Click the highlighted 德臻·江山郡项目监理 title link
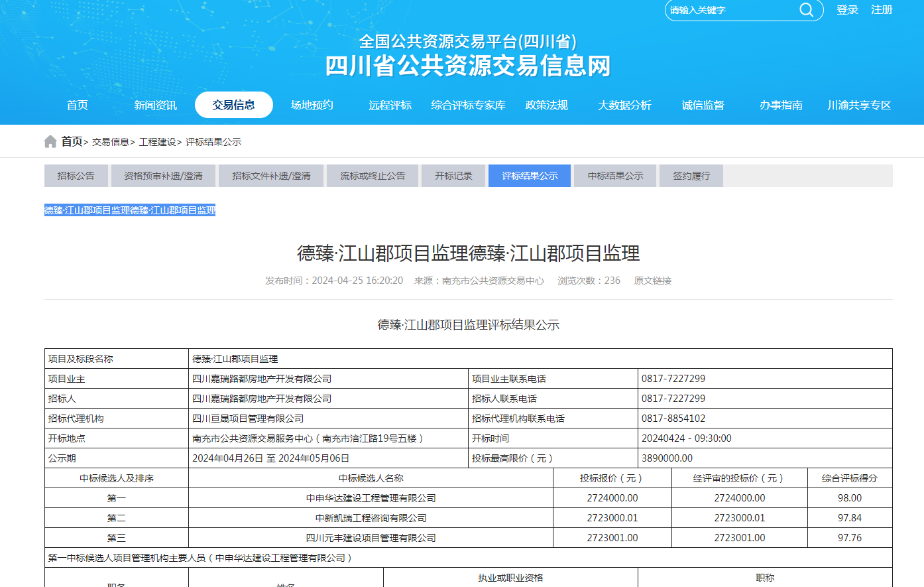 130,210
